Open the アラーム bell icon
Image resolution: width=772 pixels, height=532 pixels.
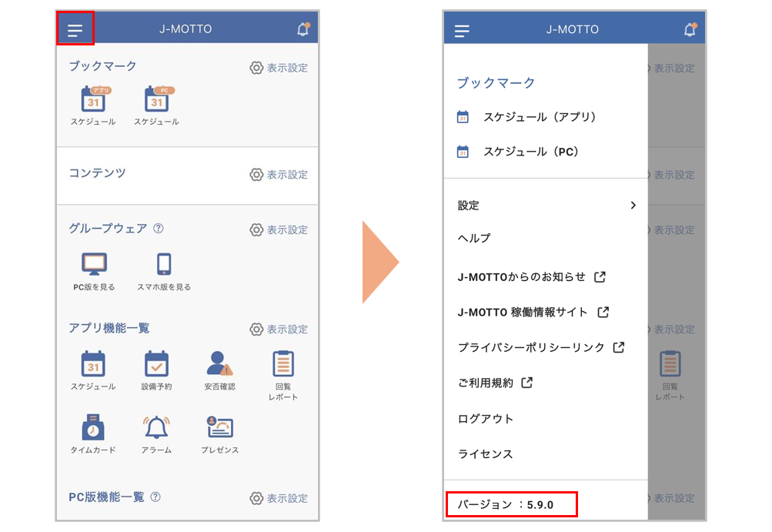click(156, 427)
